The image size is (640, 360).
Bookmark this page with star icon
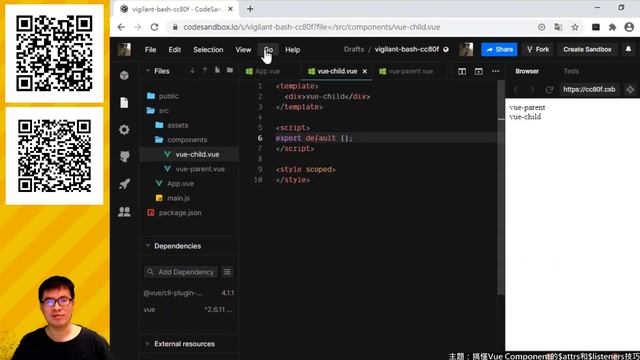click(x=575, y=27)
